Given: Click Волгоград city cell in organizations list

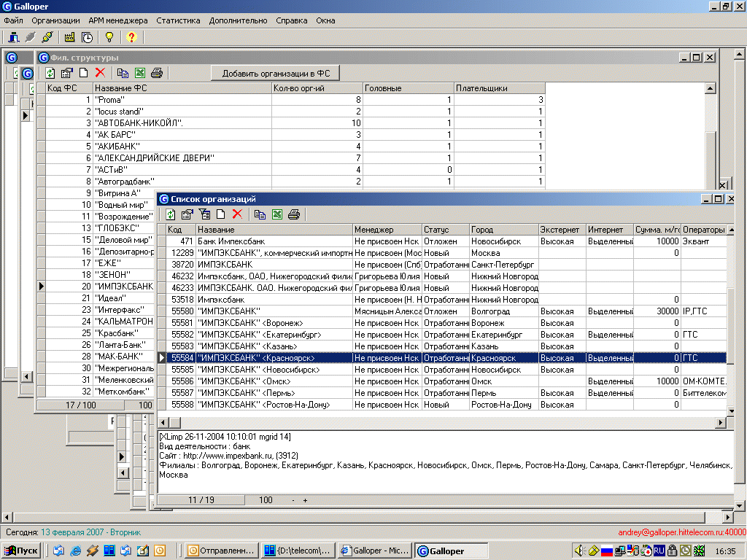Looking at the screenshot, I should click(504, 311).
